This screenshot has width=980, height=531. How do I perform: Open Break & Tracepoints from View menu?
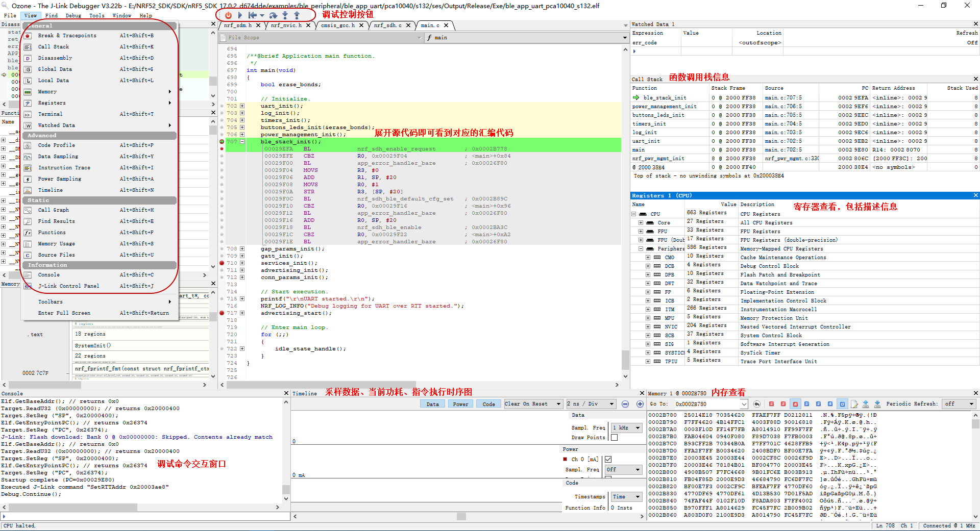point(100,36)
